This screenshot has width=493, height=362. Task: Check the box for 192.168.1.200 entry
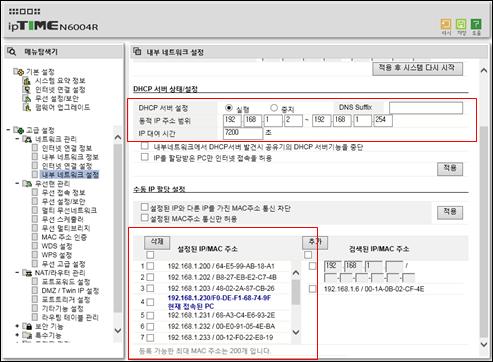click(150, 266)
